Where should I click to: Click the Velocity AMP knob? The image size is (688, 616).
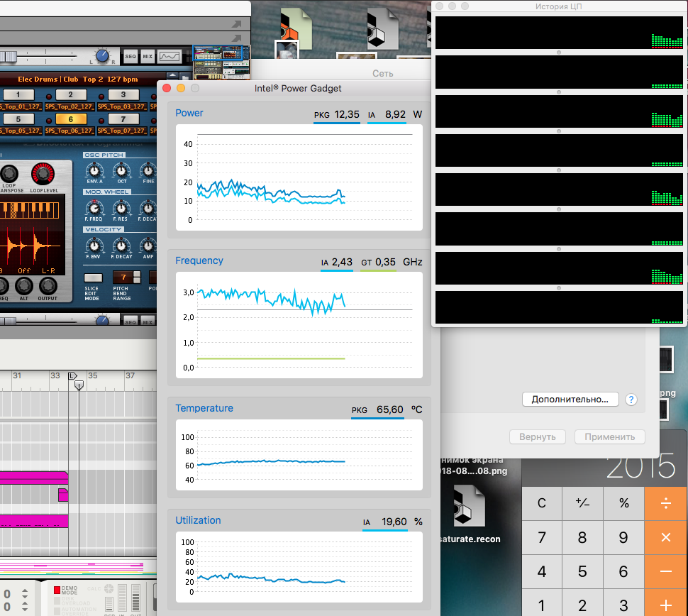click(x=148, y=246)
